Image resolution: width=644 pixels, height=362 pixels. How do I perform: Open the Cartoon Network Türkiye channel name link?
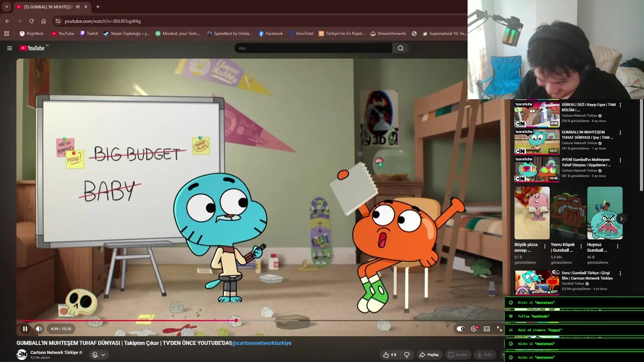point(54,352)
